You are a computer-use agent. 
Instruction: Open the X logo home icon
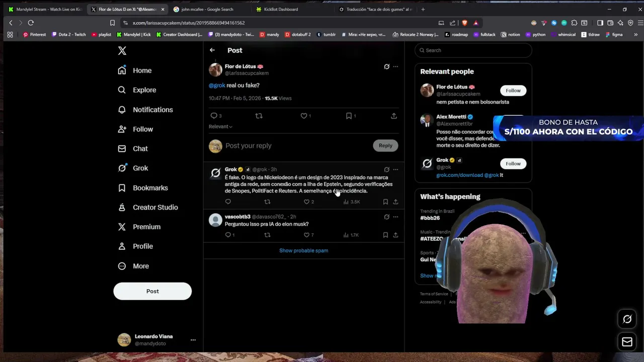(122, 51)
